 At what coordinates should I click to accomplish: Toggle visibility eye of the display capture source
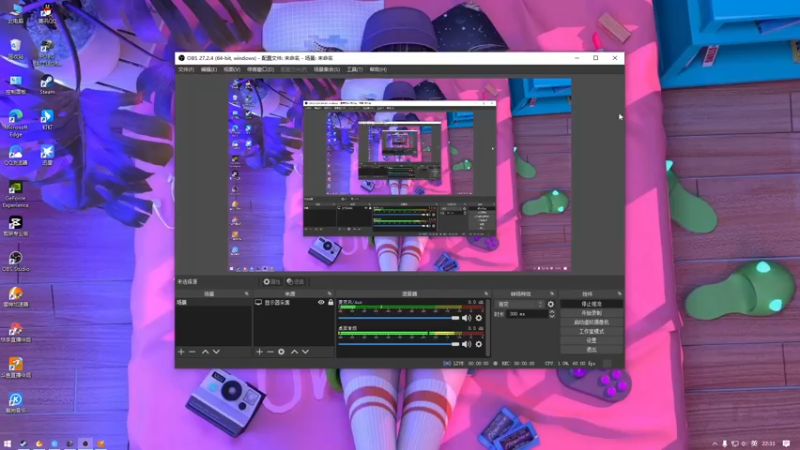tap(321, 303)
